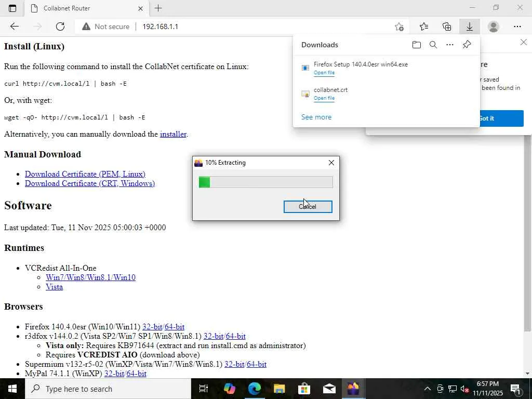Close the Collabnet Router tab
The height and width of the screenshot is (399, 532).
[140, 8]
